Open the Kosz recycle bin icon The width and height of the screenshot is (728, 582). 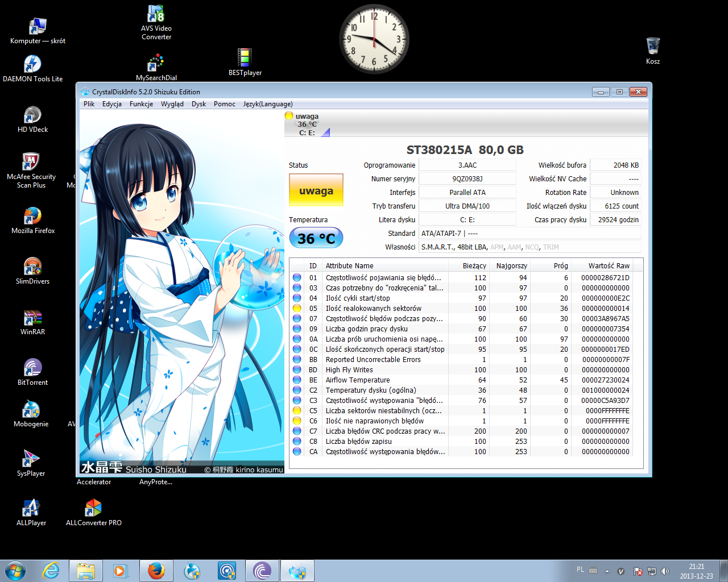[x=653, y=51]
